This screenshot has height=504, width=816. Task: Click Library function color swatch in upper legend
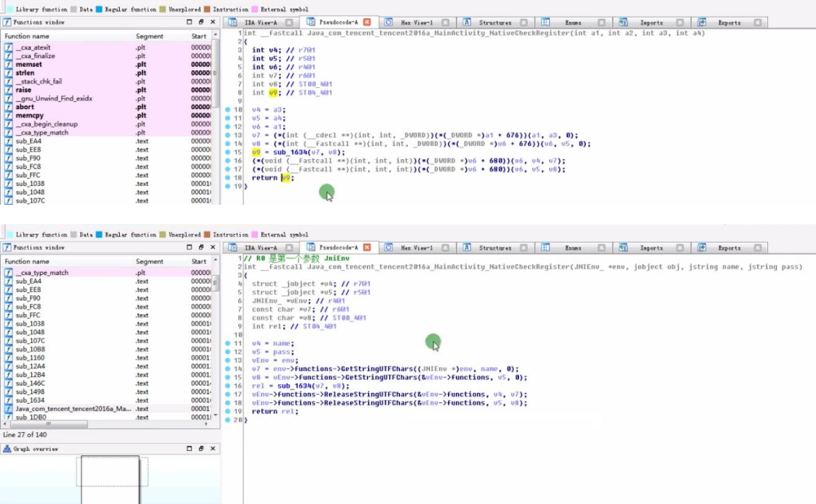(x=10, y=9)
